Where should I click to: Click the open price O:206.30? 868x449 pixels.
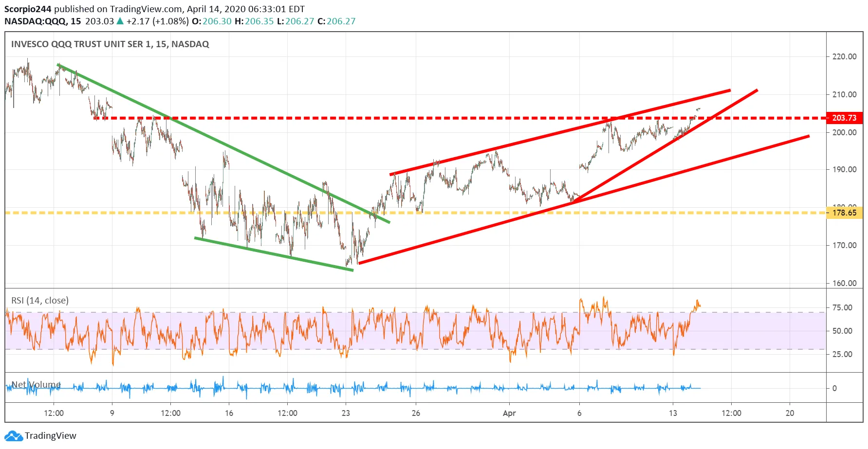pos(212,21)
